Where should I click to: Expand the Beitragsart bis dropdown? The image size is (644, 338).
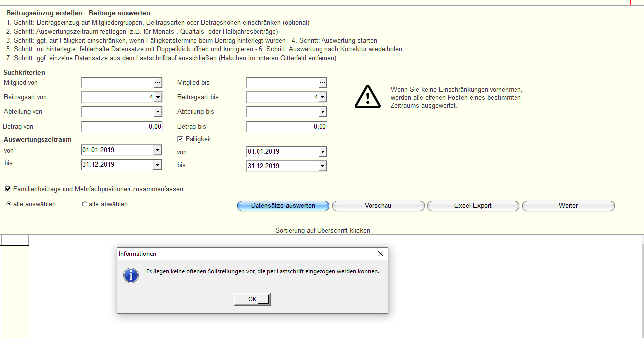point(322,97)
